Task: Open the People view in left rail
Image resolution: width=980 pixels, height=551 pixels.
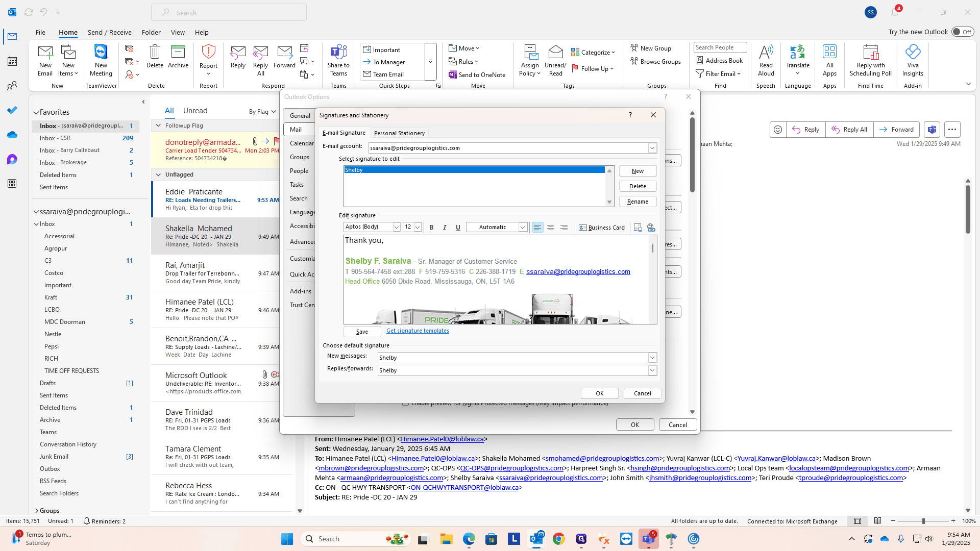Action: (x=12, y=86)
